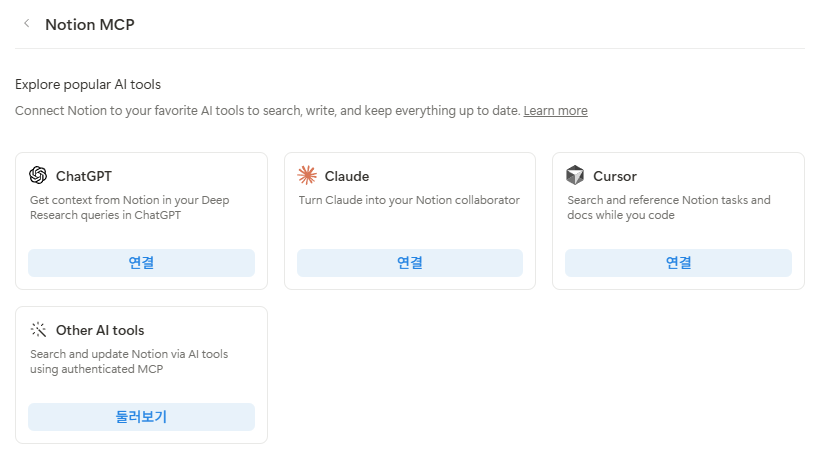This screenshot has height=462, width=823.
Task: Click Cursor's 'Search and reference Notion tasks' description
Action: click(x=669, y=207)
